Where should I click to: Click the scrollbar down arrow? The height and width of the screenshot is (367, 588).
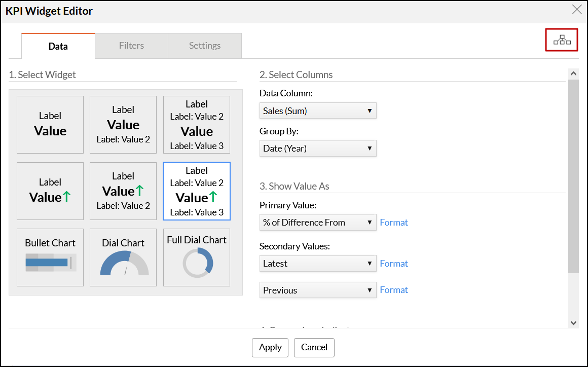(573, 322)
